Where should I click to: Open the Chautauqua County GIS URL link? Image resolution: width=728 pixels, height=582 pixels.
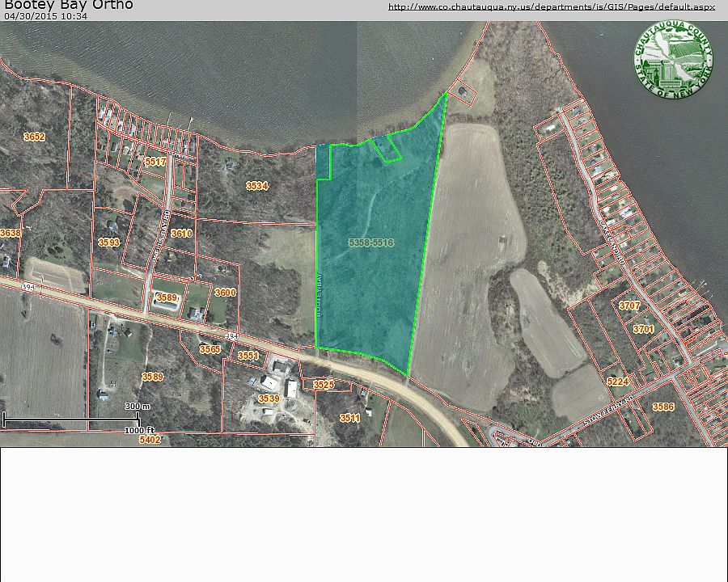552,6
